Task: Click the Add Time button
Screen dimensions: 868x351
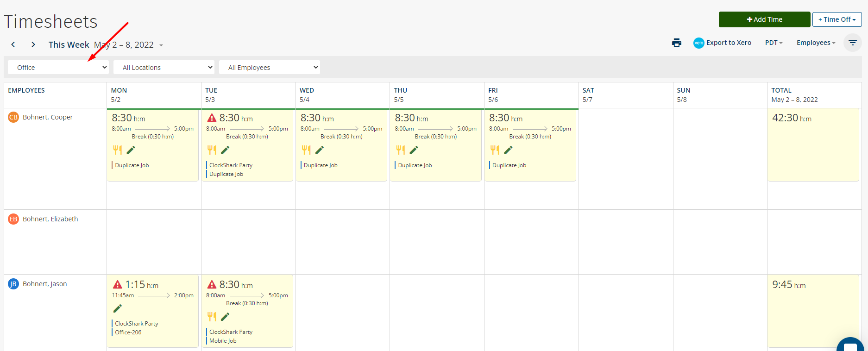Action: (764, 19)
